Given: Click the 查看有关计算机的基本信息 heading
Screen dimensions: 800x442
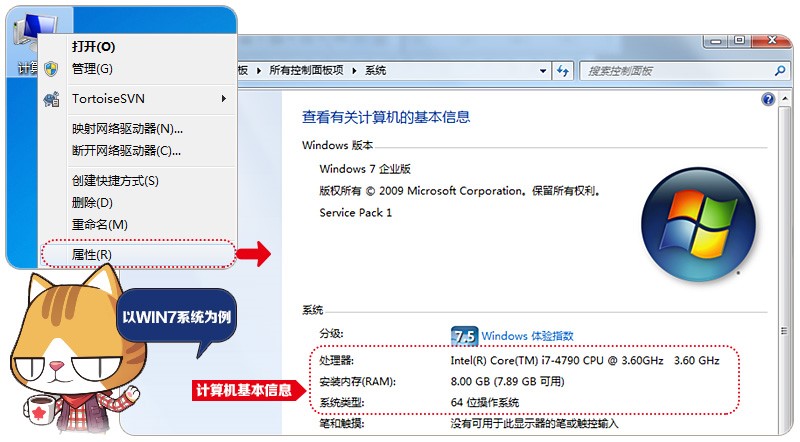Looking at the screenshot, I should pos(386,117).
